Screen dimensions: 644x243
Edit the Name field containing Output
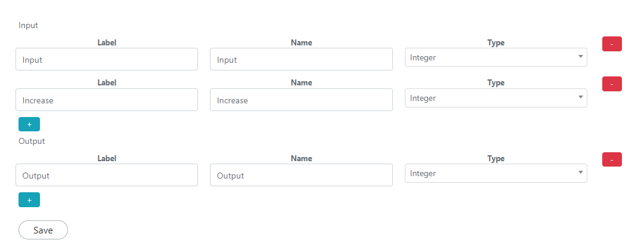[301, 175]
